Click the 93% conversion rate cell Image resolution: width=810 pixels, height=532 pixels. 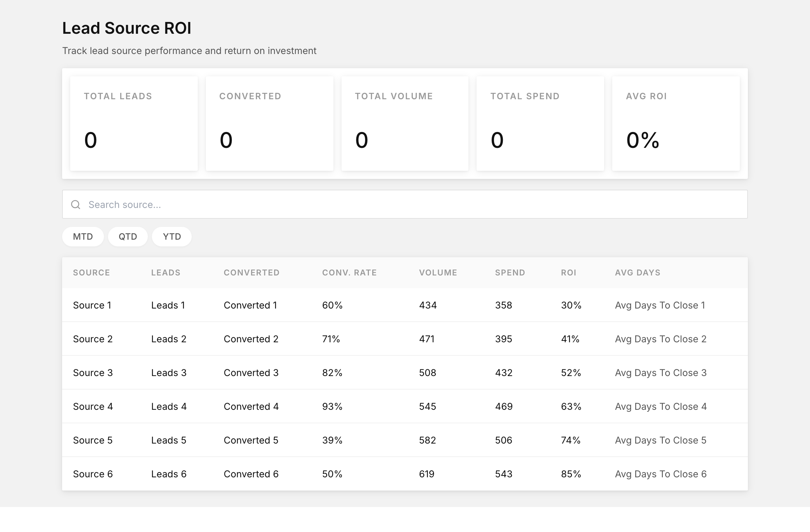332,406
